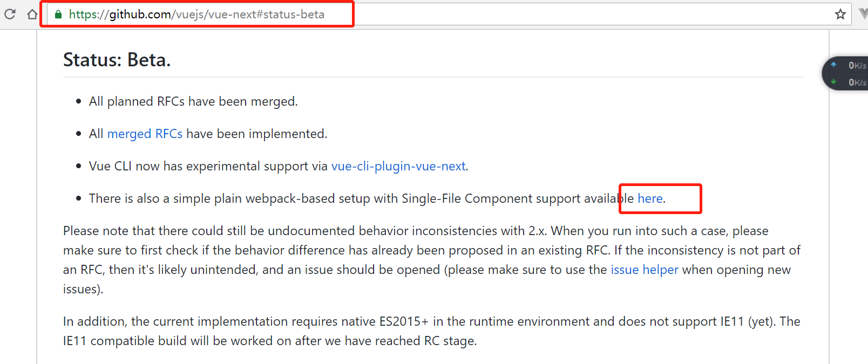This screenshot has width=868, height=364.
Task: Reload the page with the refresh icon
Action: click(x=10, y=14)
